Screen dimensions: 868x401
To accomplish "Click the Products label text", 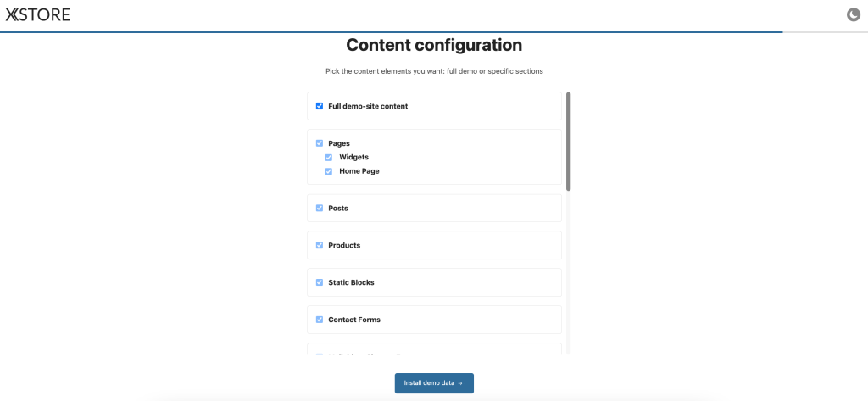I will click(x=344, y=245).
